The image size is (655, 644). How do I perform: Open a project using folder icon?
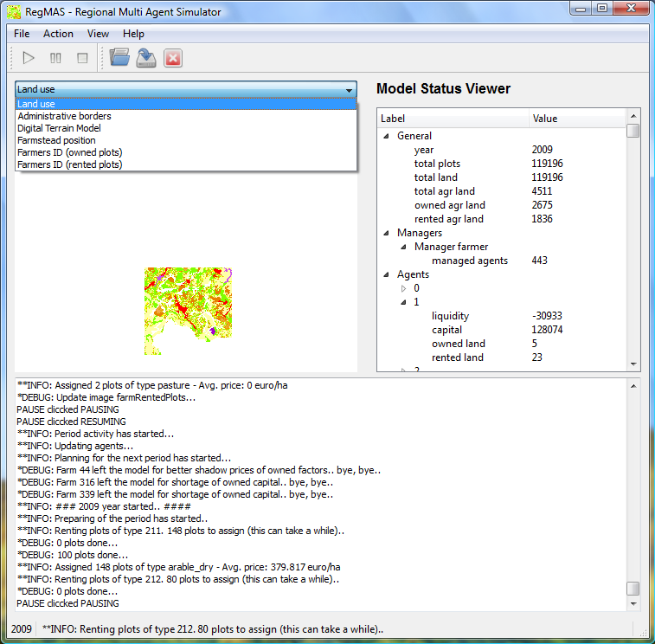[x=119, y=58]
